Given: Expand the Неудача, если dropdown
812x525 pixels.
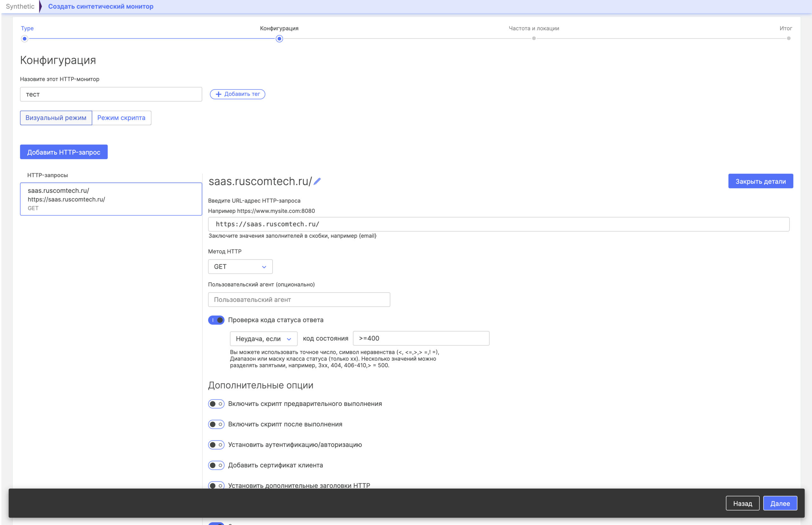Looking at the screenshot, I should coord(263,339).
